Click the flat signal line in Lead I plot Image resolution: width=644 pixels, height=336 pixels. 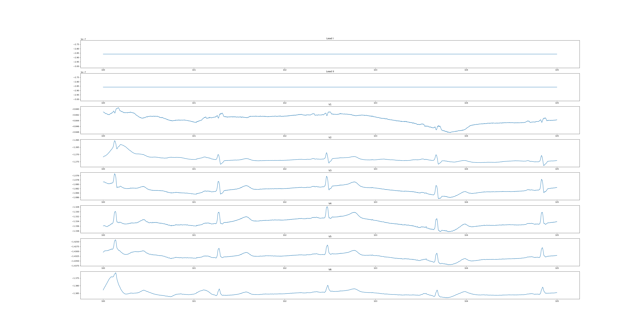click(325, 54)
